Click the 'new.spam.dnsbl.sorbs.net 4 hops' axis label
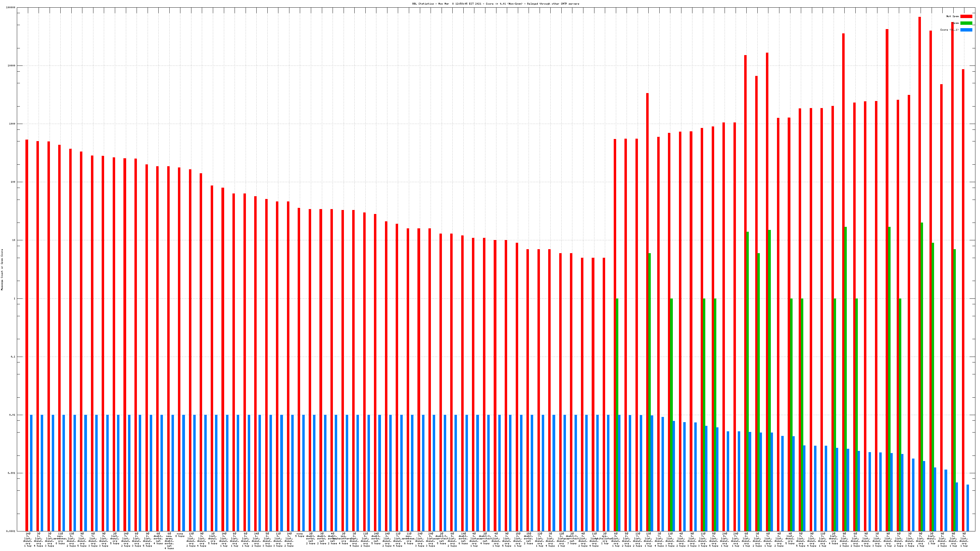The width and height of the screenshot is (980, 551). [169, 541]
